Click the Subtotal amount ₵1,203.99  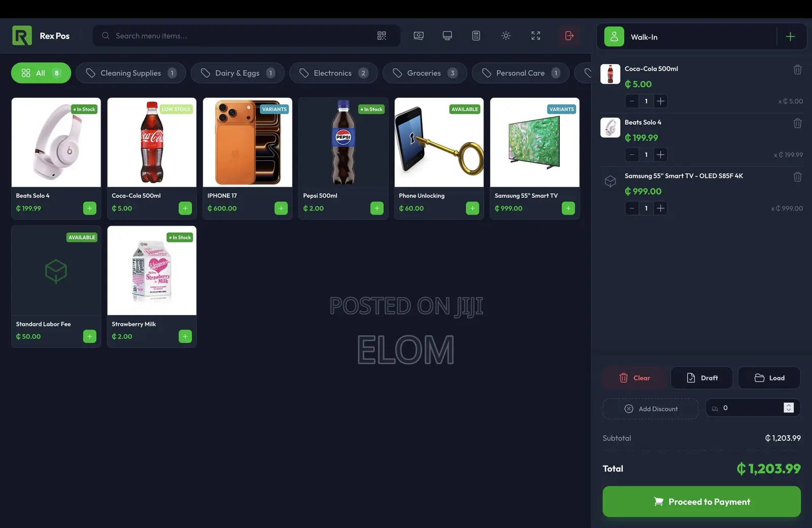[x=783, y=438]
